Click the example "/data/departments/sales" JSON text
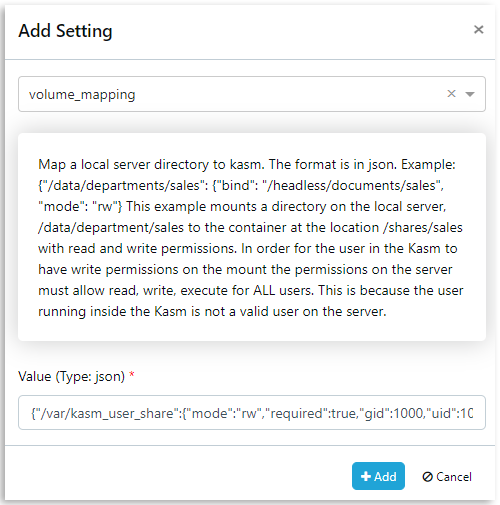The height and width of the screenshot is (505, 500). click(123, 186)
